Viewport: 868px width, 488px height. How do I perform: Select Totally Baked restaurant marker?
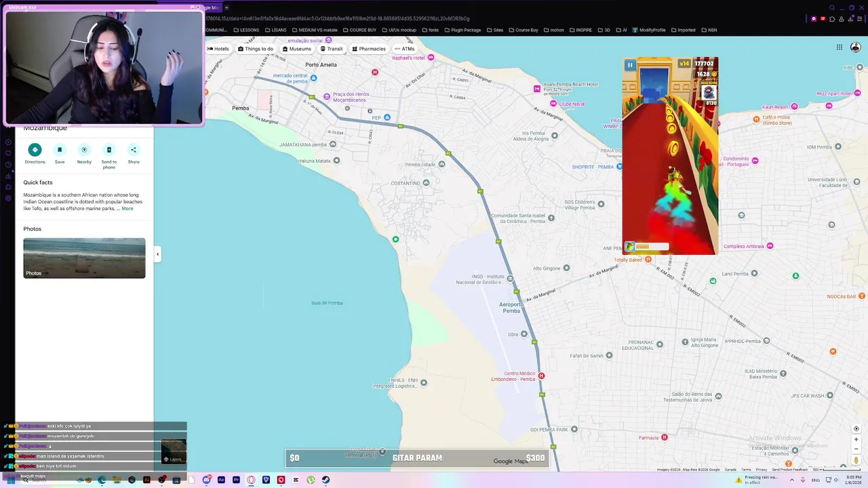(648, 260)
